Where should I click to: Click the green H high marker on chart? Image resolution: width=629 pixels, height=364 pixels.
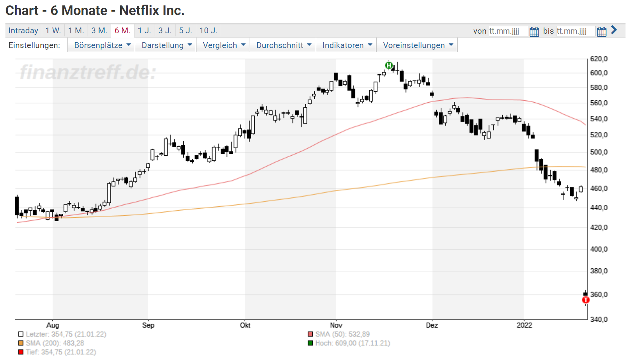click(389, 65)
